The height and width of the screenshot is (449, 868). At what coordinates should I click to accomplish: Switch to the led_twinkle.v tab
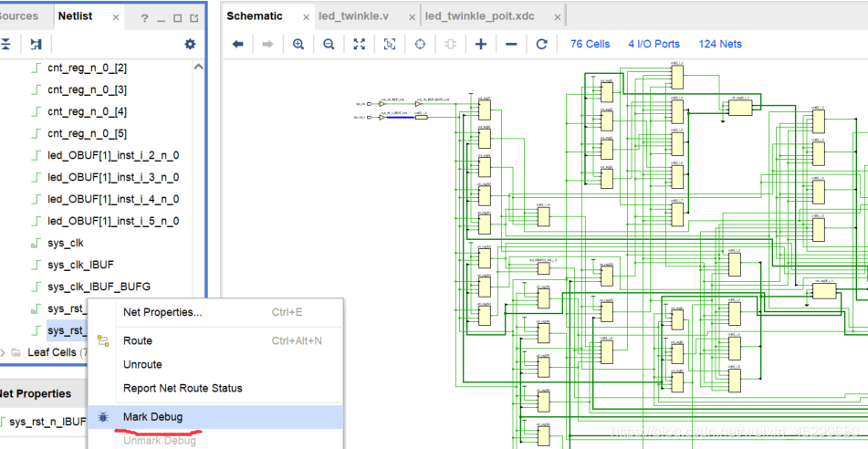[354, 16]
